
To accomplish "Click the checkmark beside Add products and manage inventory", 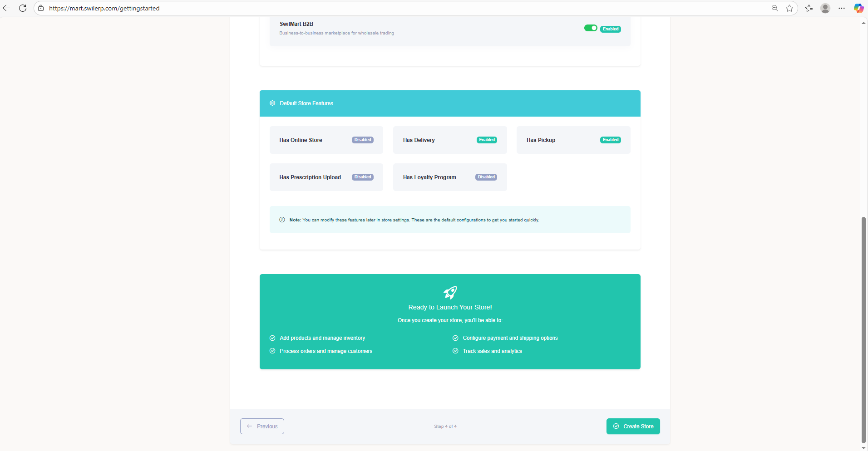I will (272, 338).
